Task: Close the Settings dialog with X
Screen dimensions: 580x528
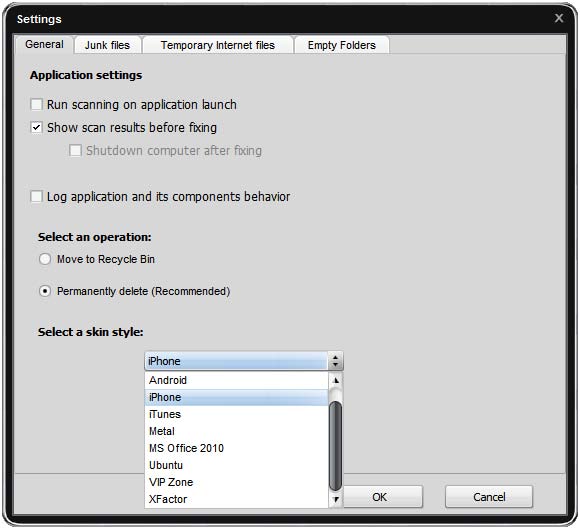Action: (x=559, y=18)
